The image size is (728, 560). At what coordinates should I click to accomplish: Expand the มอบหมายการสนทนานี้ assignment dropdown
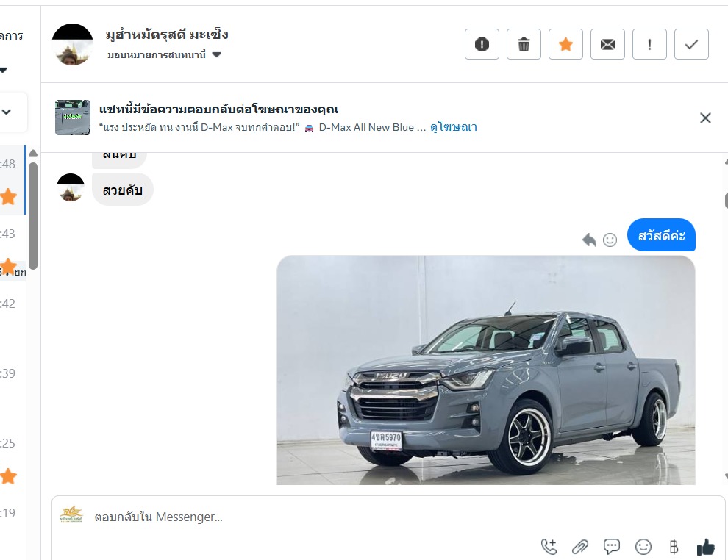164,54
